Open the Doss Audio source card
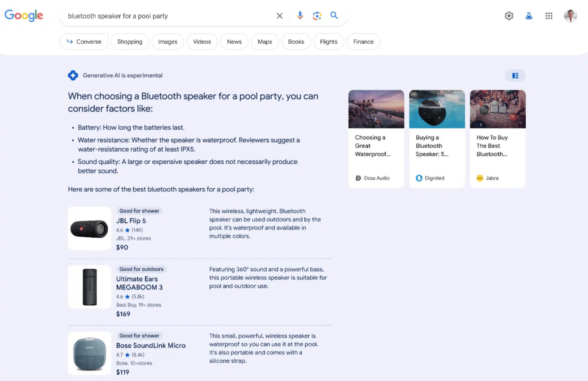Screen dimensions: 588x381 tap(376, 139)
